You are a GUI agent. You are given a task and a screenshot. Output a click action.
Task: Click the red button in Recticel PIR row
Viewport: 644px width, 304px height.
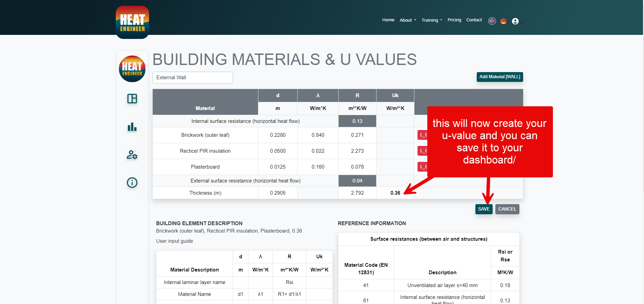(423, 151)
